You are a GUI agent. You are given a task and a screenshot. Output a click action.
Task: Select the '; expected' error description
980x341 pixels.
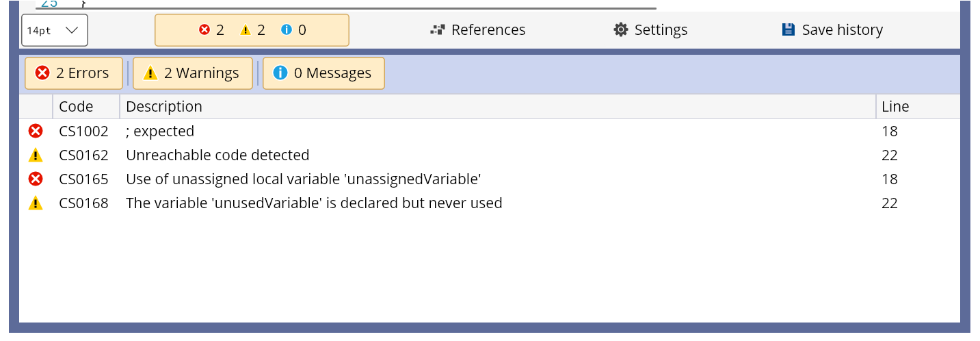160,131
